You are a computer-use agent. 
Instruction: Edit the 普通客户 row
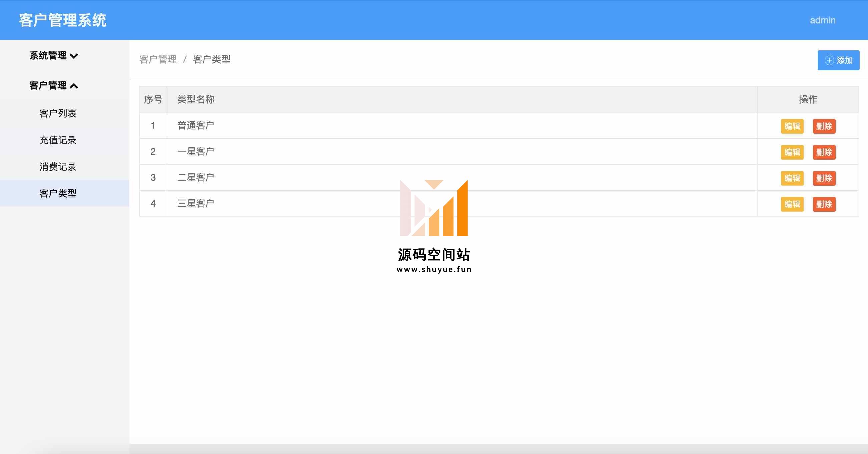point(792,126)
